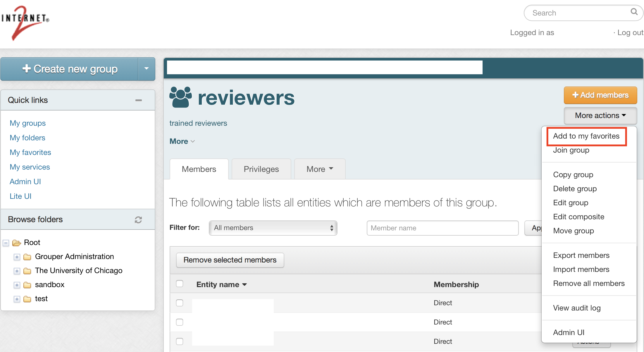Expand The University of Chicago folder
The height and width of the screenshot is (352, 644).
coord(17,271)
